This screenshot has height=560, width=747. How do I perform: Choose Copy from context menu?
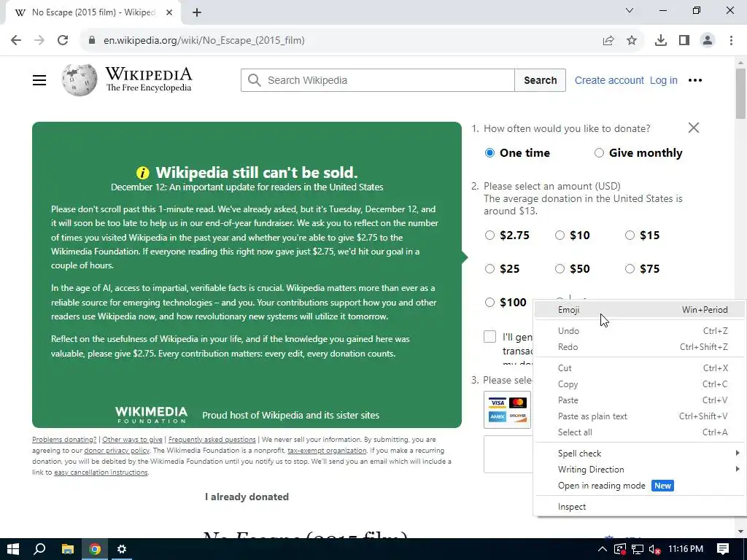(x=640, y=384)
